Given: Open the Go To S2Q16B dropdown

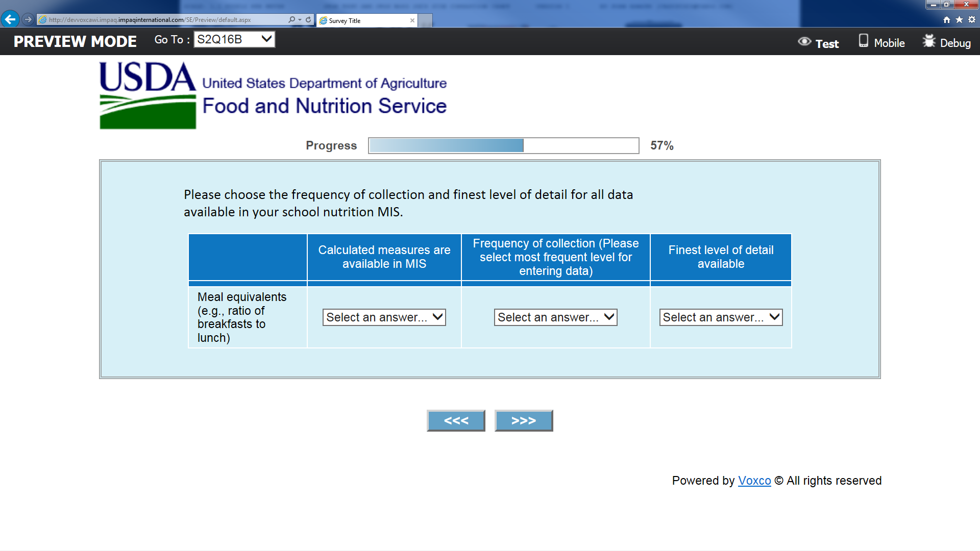Looking at the screenshot, I should tap(234, 39).
